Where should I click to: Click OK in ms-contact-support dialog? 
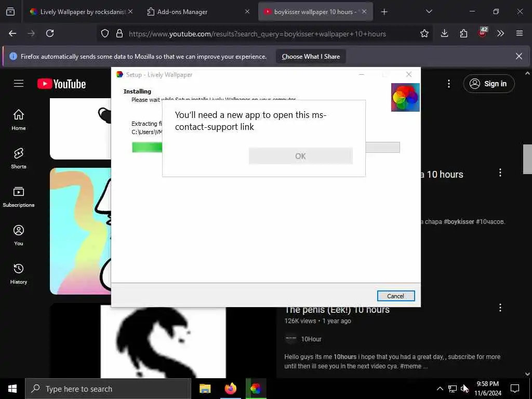(301, 156)
